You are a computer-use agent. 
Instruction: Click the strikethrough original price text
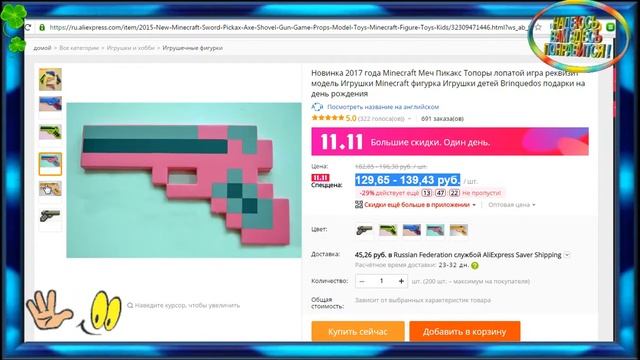pyautogui.click(x=391, y=167)
